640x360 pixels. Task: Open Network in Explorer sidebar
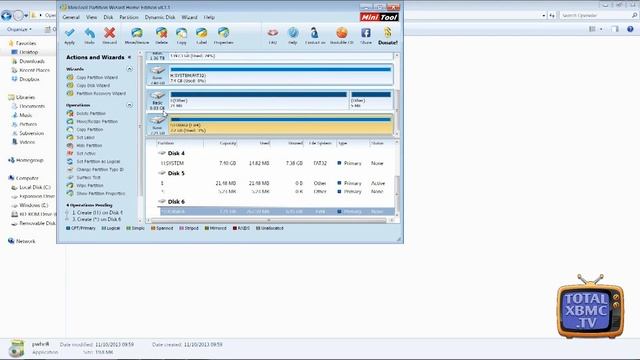(x=25, y=241)
